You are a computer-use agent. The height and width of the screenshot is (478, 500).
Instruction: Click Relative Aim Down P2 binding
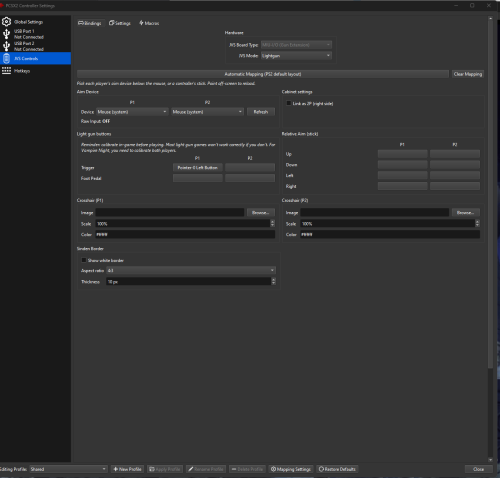455,165
